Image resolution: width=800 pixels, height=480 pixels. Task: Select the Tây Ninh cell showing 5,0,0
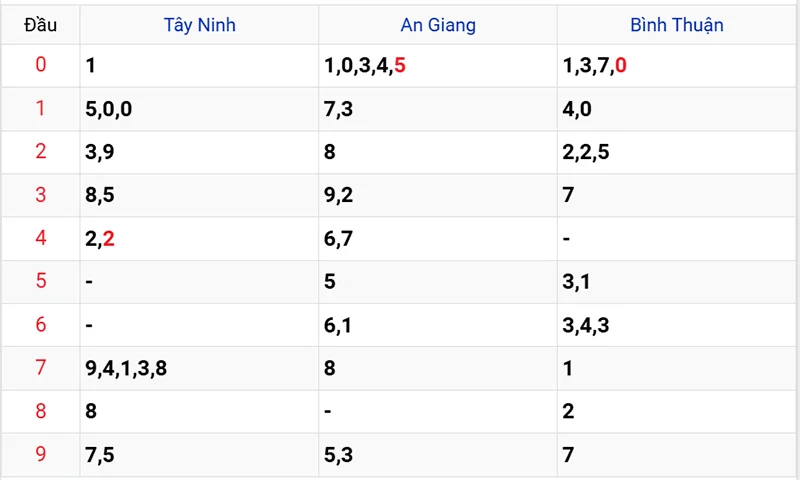tap(109, 110)
